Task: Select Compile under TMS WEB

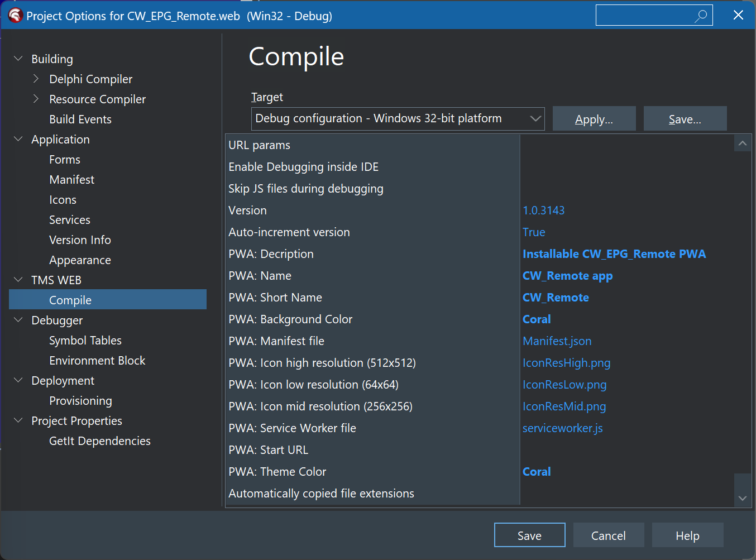Action: 108,300
